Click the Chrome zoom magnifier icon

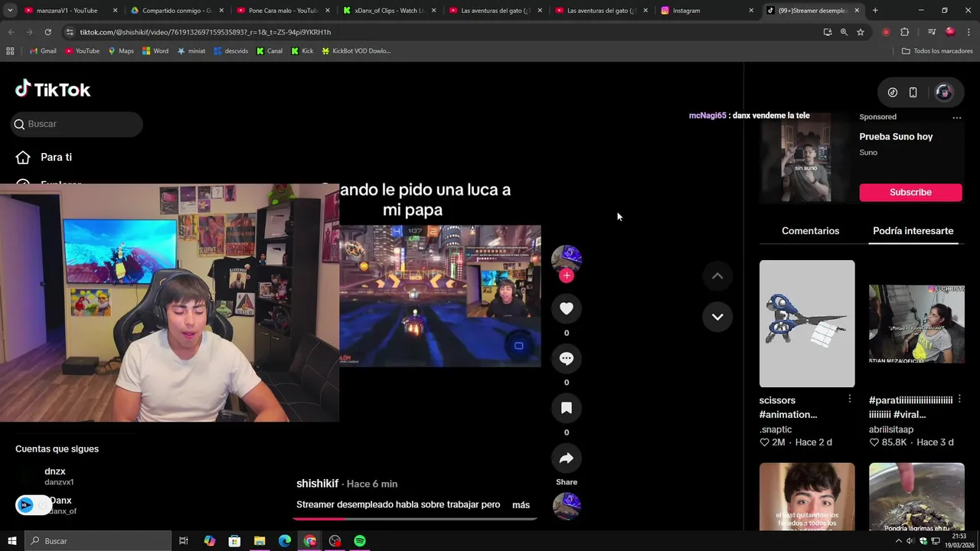(844, 32)
